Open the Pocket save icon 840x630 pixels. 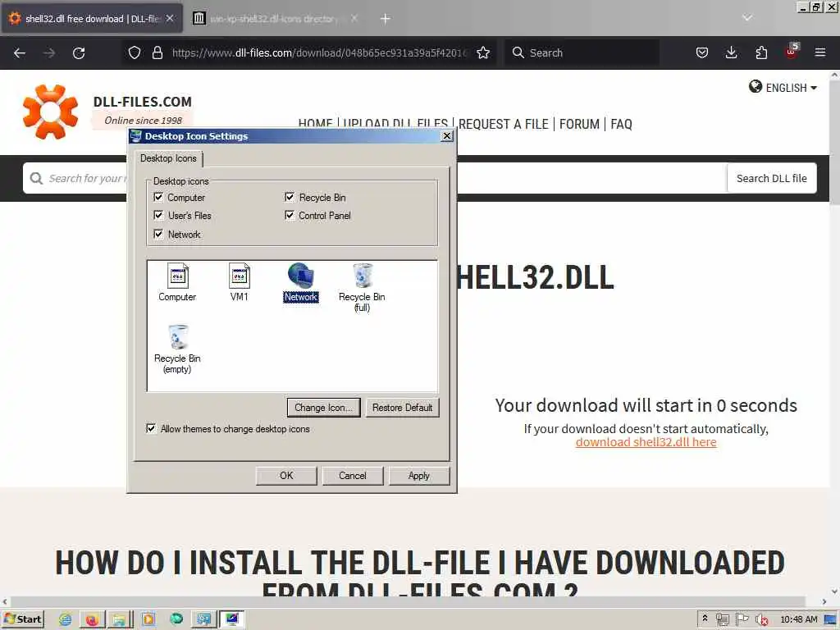click(x=702, y=52)
